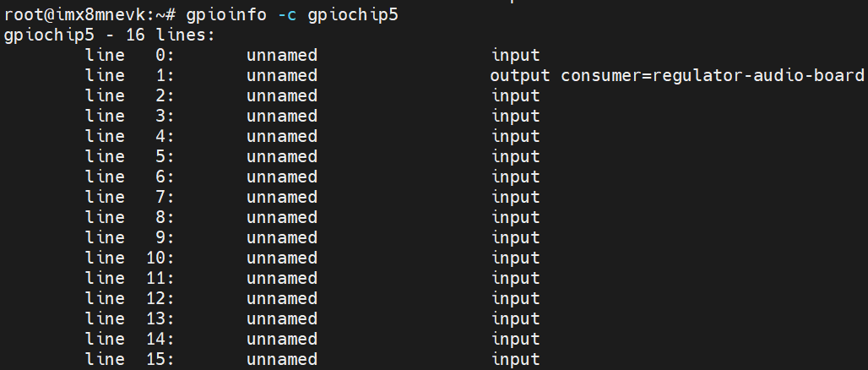The image size is (868, 370).
Task: Click "input" on line 8
Action: click(x=516, y=218)
